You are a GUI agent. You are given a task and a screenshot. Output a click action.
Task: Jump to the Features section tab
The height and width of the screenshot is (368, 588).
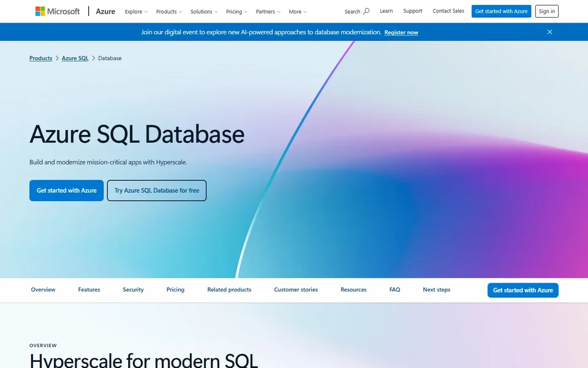tap(89, 289)
